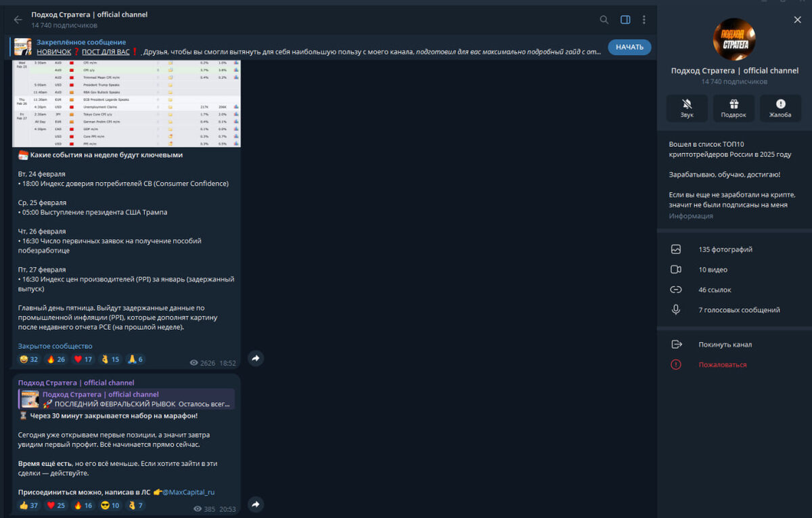Click text Вошел в список ТОП10 description
This screenshot has width=812, height=518.
point(730,150)
